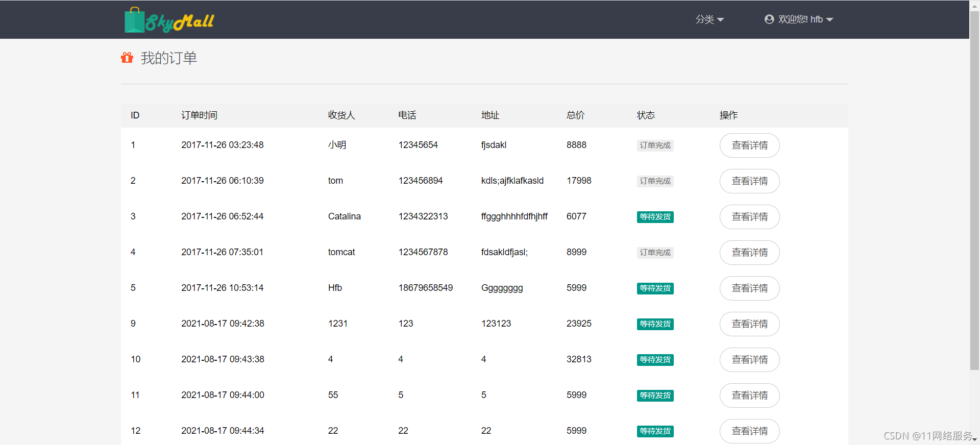Click the SkyMall logo
This screenshot has width=980, height=445.
coord(169,20)
